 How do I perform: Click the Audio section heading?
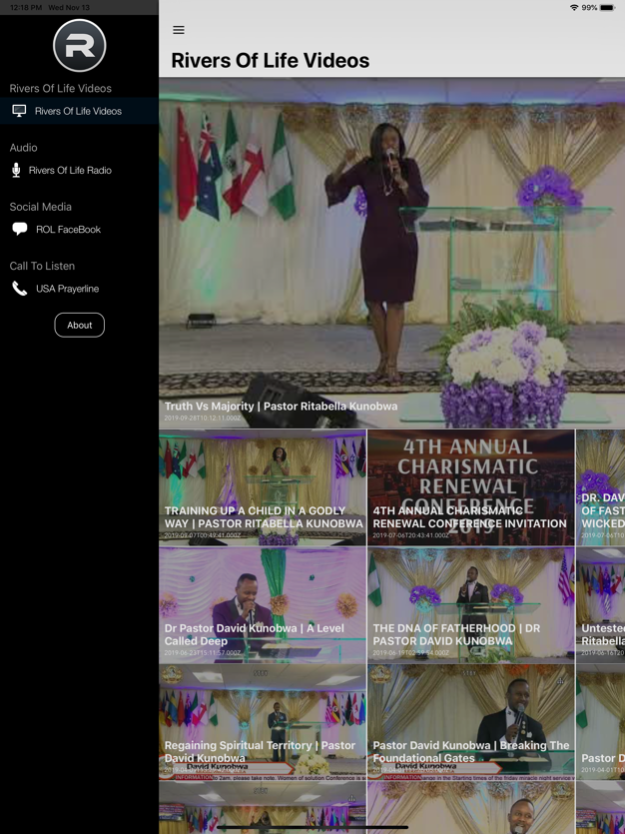[x=23, y=147]
